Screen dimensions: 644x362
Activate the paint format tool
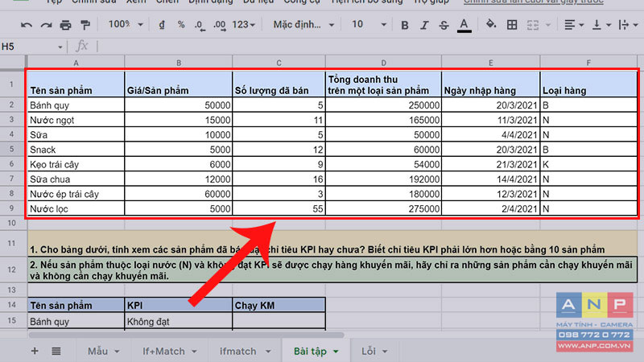coord(85,25)
